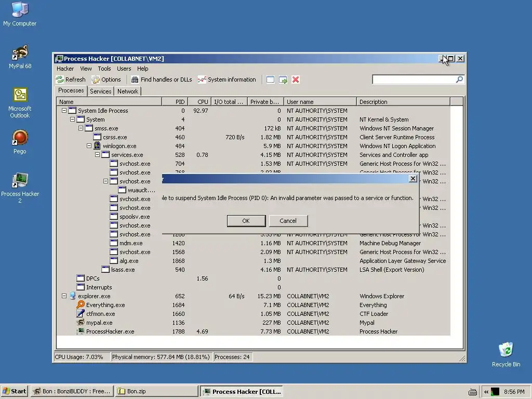This screenshot has width=532, height=399.
Task: Switch to Bon.zip taskbar window
Action: click(156, 391)
